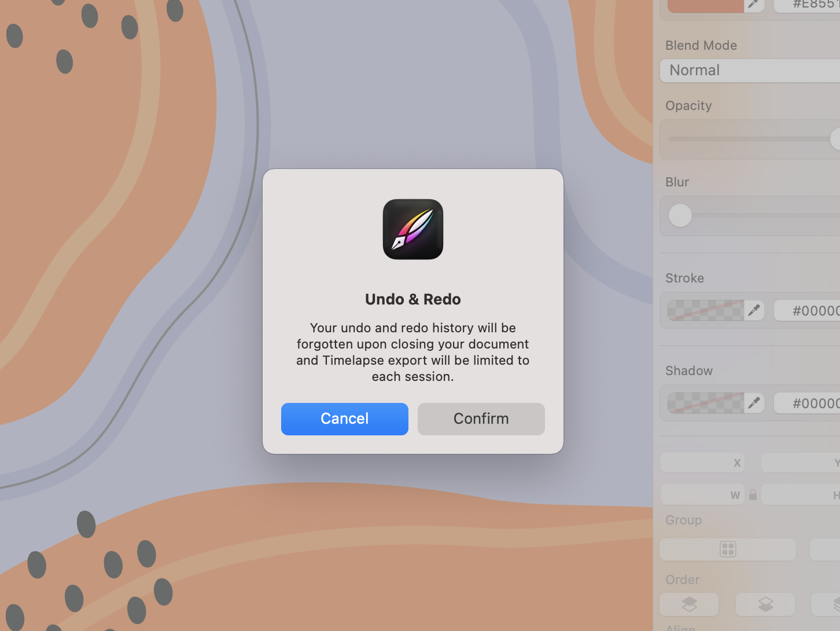Viewport: 840px width, 631px height.
Task: Click the Shadow section label
Action: pyautogui.click(x=689, y=370)
